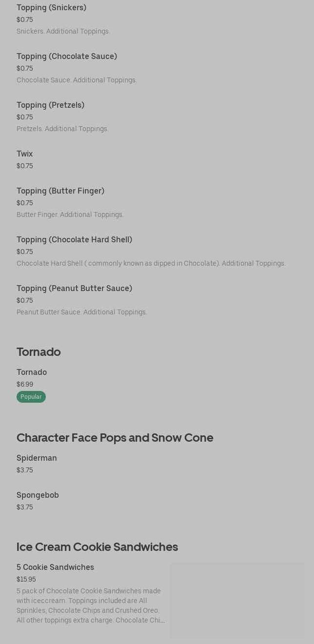Viewport: 314px width, 644px height.
Task: Add the Topping (Butter Finger) item
Action: (60, 191)
